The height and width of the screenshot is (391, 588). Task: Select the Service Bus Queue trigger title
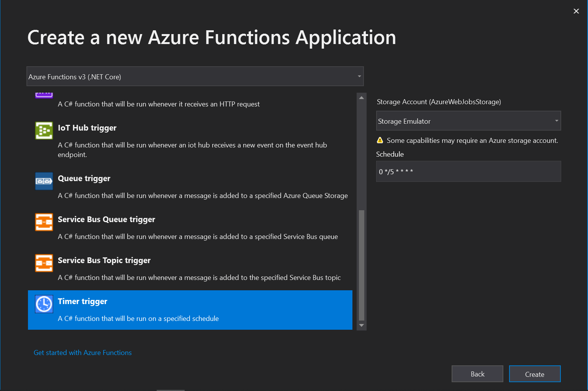pyautogui.click(x=106, y=219)
